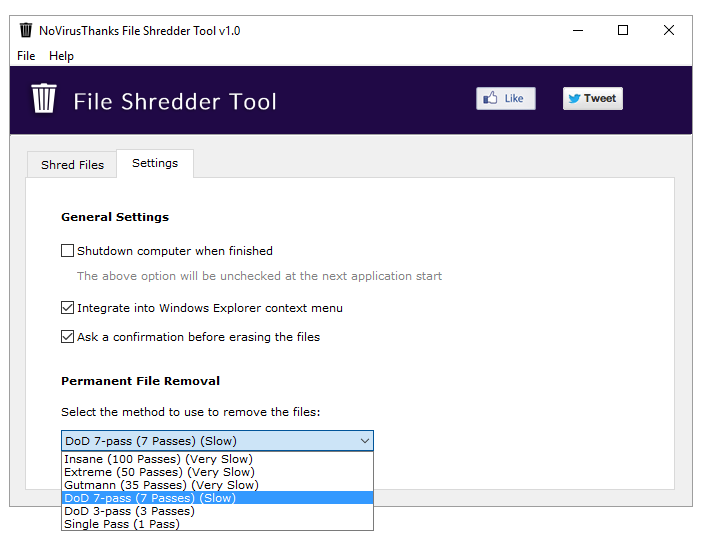Enable Shutdown computer when finished
This screenshot has width=720, height=550.
coord(68,251)
